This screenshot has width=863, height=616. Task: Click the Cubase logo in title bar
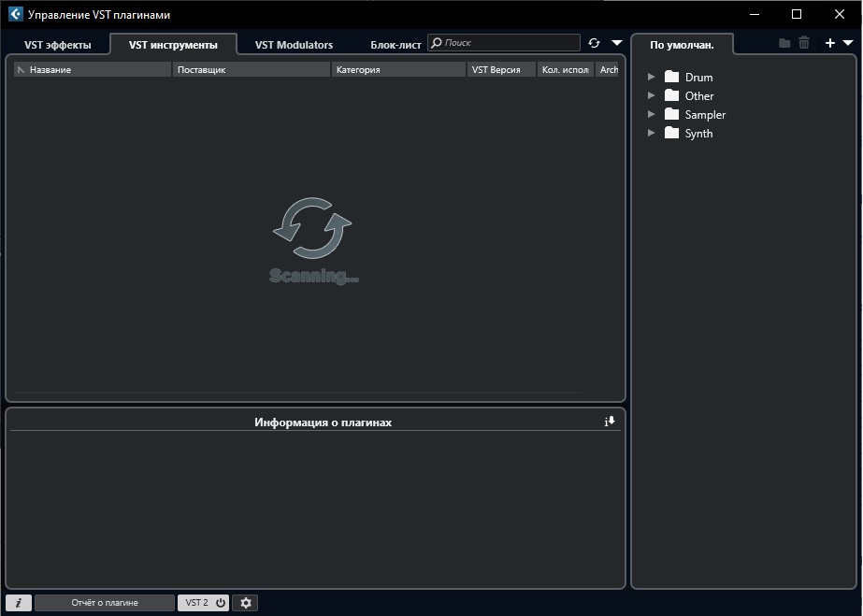pos(15,14)
